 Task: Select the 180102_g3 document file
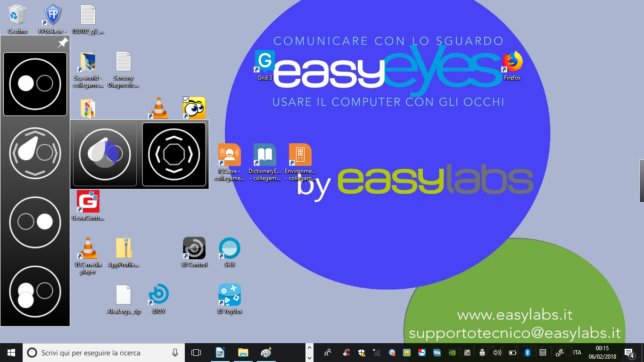(x=88, y=19)
